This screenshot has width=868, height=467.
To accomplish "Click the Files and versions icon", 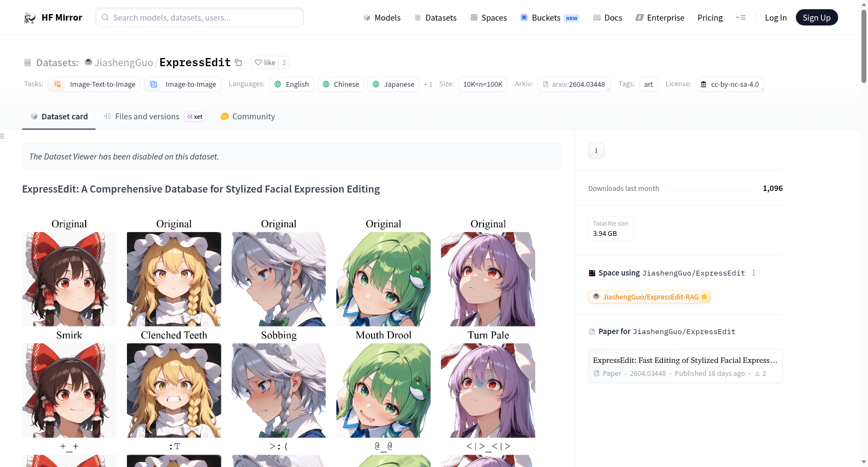I will [x=107, y=116].
